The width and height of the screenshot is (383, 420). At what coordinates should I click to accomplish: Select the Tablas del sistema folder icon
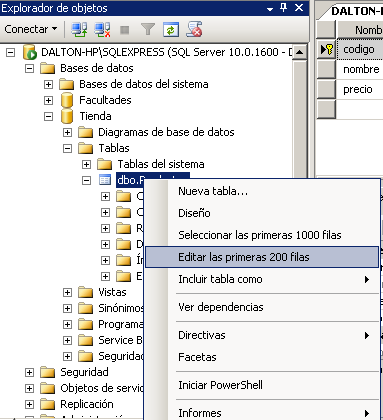pyautogui.click(x=105, y=164)
